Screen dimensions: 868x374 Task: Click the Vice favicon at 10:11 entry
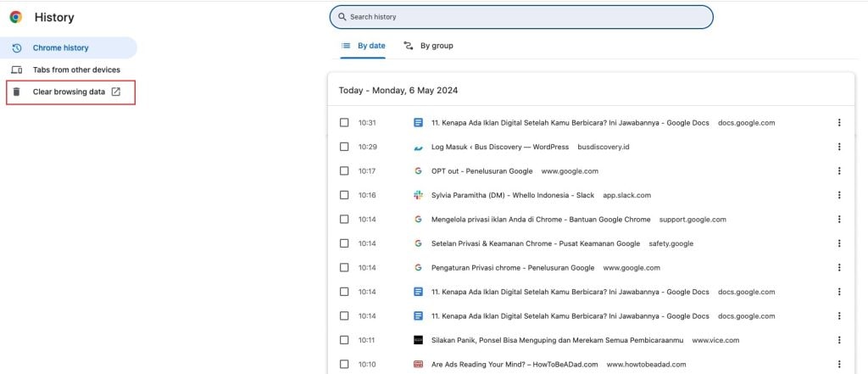[418, 340]
